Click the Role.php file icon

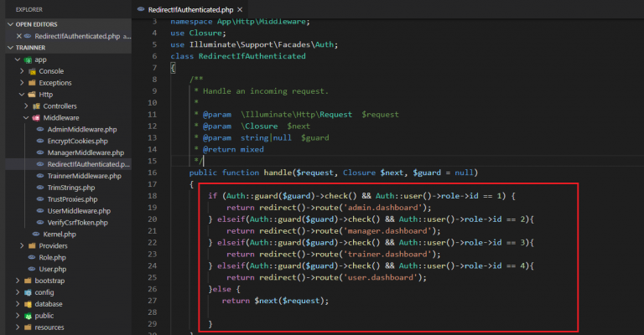32,257
